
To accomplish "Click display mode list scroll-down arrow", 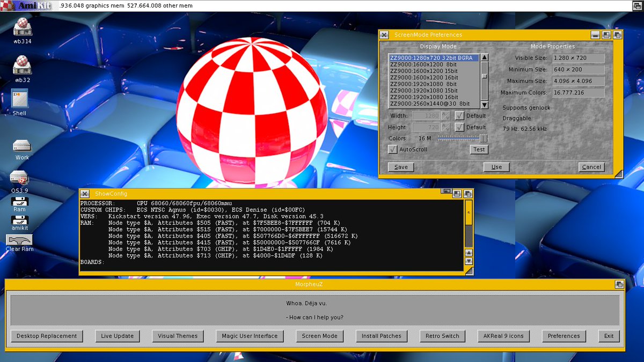I will click(x=484, y=105).
